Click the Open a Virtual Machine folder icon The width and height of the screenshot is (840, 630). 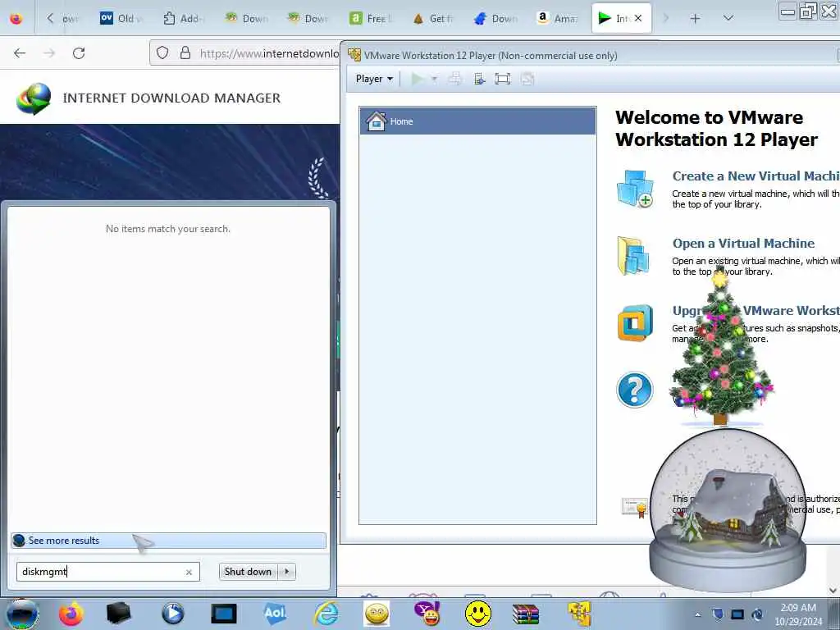(633, 256)
